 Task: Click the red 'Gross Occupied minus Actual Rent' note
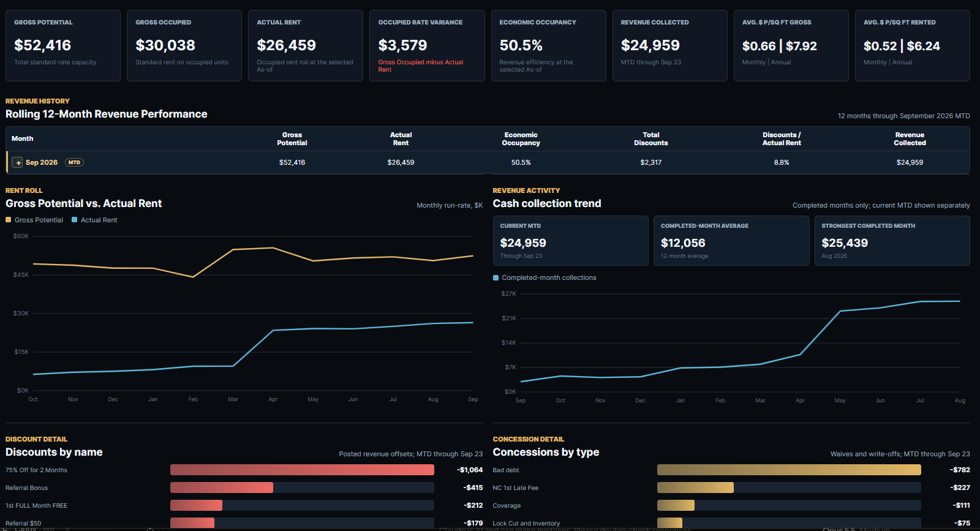pos(421,66)
